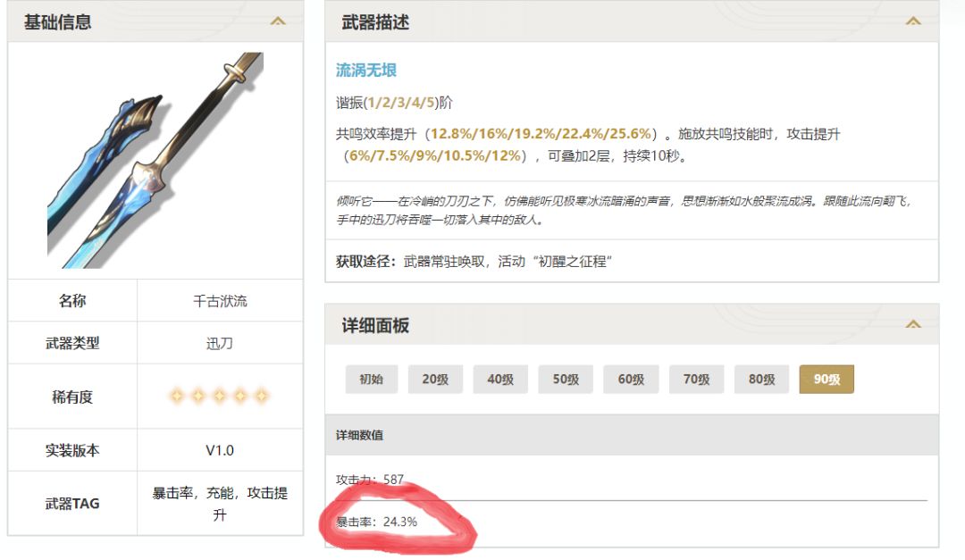
Task: Select the 初始 level tab
Action: 371,379
